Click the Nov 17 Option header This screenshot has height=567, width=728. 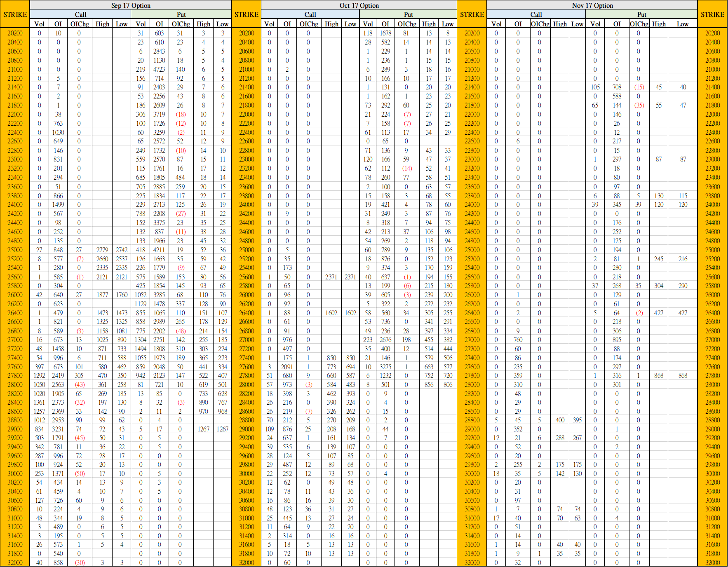click(x=592, y=5)
